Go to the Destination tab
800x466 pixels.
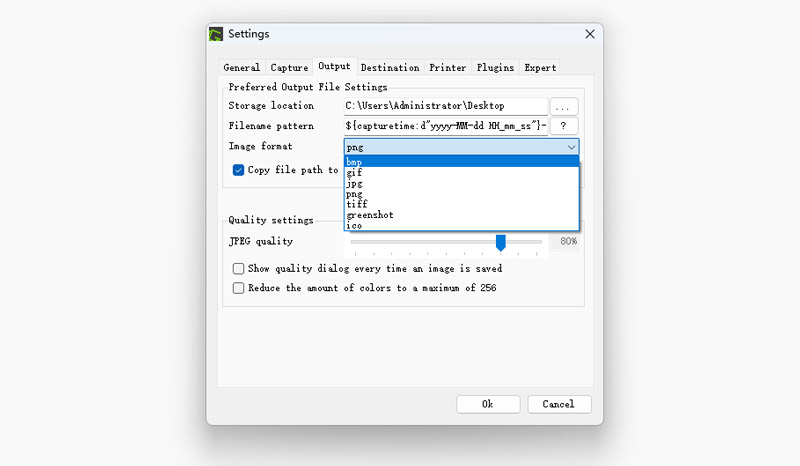pyautogui.click(x=390, y=68)
